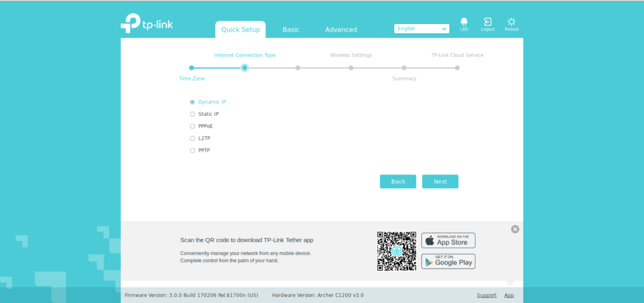Viewport: 644px width, 303px height.
Task: Click the Tether app QR code
Action: 396,251
